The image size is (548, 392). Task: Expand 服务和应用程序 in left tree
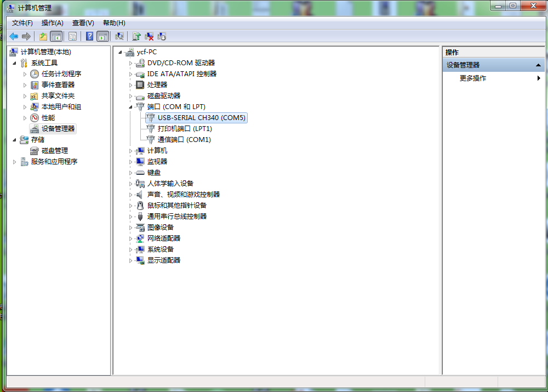click(x=15, y=162)
